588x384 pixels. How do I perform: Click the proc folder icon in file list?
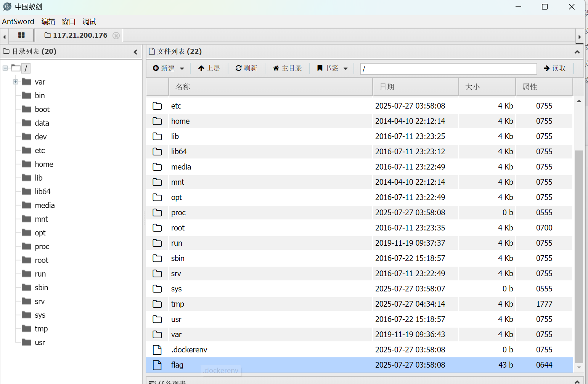[x=157, y=213]
